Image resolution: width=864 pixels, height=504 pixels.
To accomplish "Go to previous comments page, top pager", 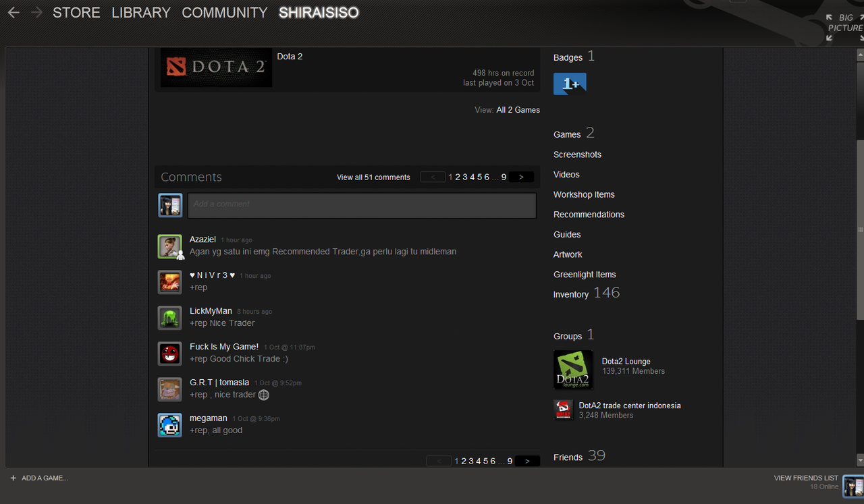I will (x=432, y=177).
